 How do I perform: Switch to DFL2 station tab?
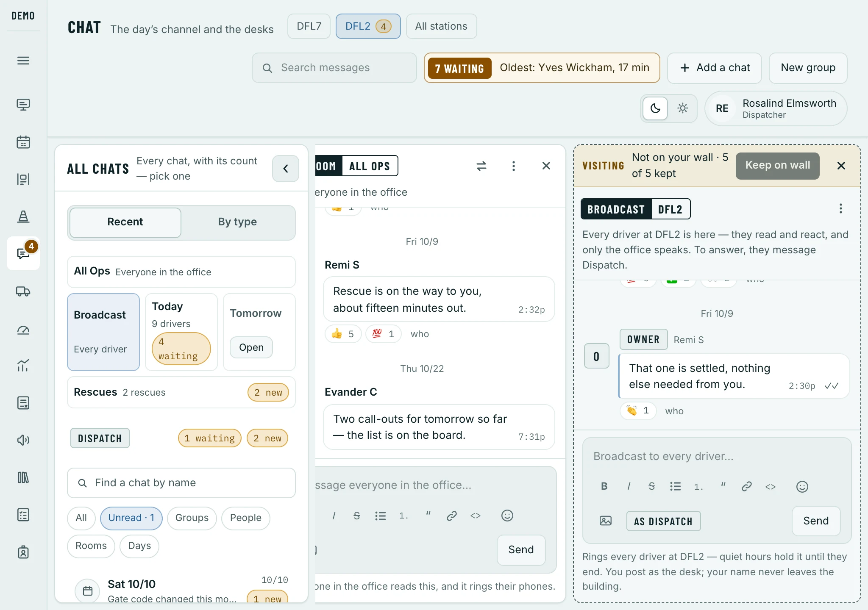368,26
